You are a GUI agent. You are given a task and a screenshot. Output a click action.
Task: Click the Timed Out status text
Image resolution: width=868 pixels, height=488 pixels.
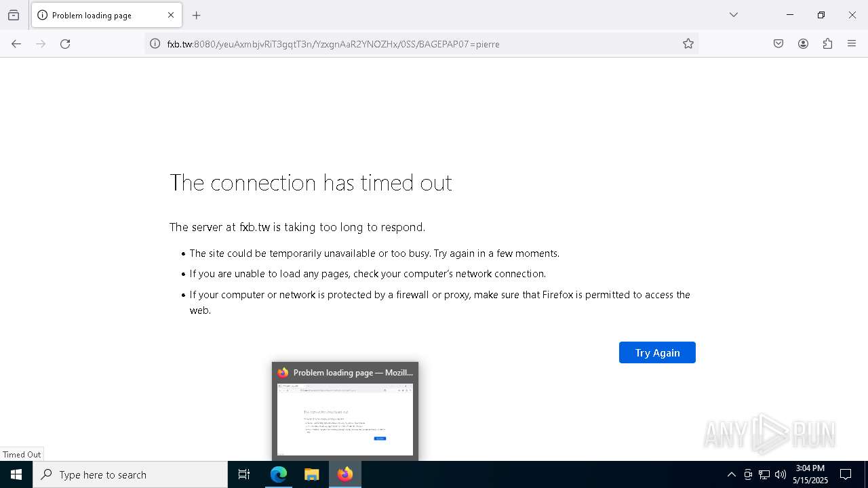coord(22,455)
